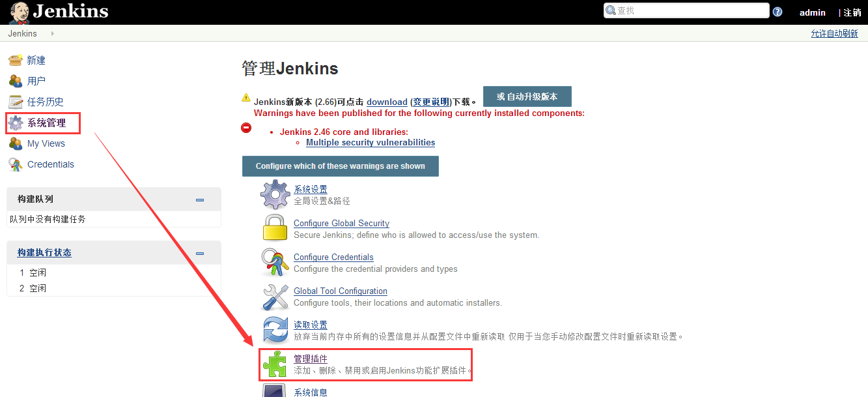
Task: Select executor 2 空闲 row
Action: (x=114, y=288)
